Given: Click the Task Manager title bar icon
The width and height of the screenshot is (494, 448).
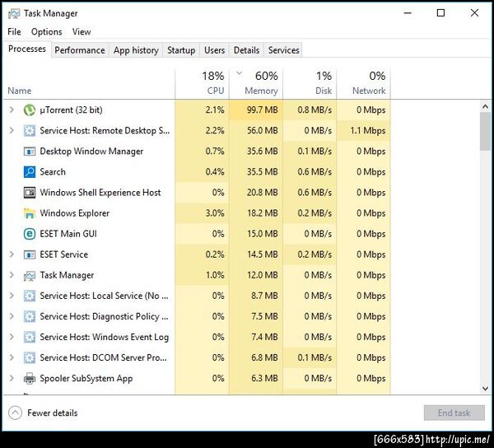Looking at the screenshot, I should [x=14, y=13].
